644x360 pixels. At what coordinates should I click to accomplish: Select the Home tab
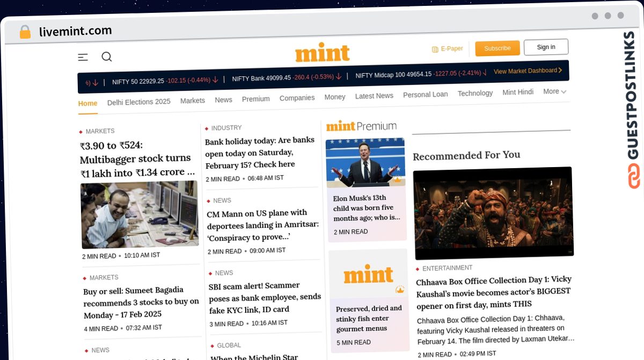click(88, 104)
